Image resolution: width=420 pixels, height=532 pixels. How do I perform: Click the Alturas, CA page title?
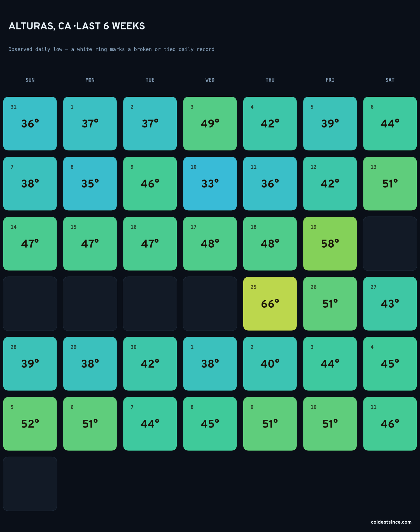tap(77, 26)
